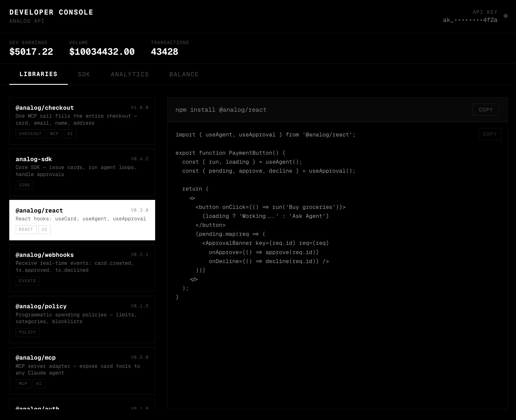
Task: Click the 'MCP server adapter' description text
Action: [78, 369]
